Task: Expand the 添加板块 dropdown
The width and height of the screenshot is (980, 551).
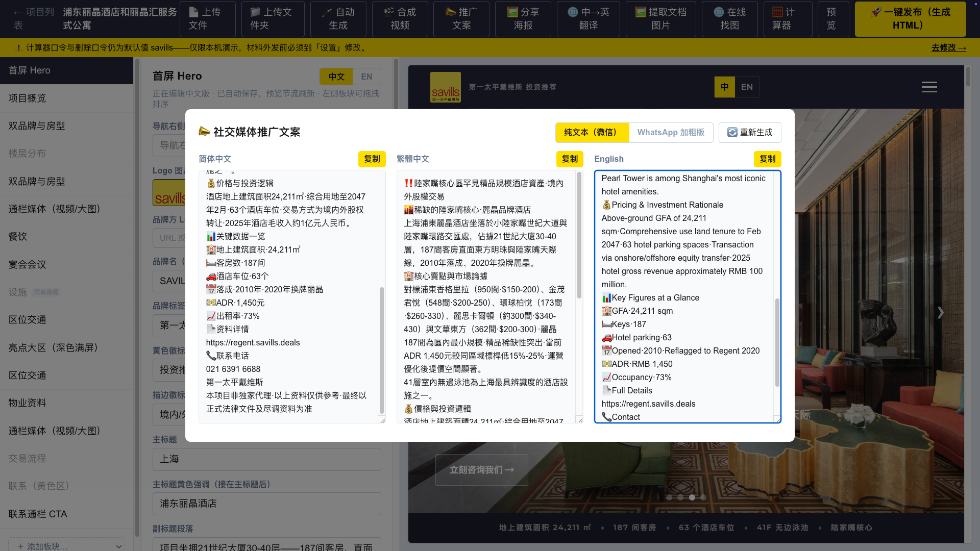Action: [66, 545]
